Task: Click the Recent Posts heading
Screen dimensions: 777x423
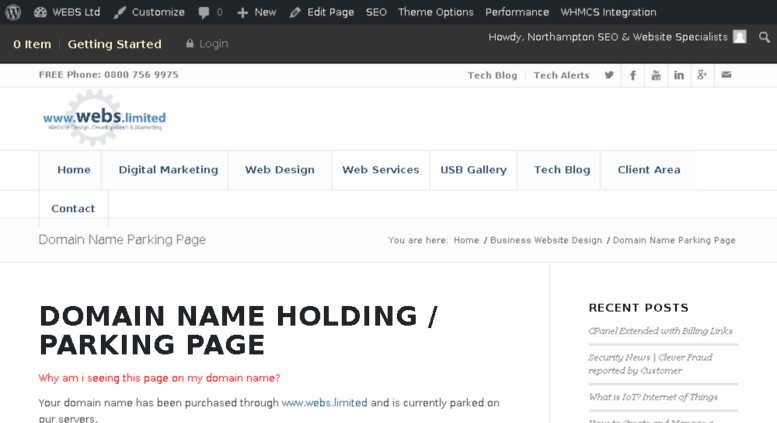Action: 638,308
